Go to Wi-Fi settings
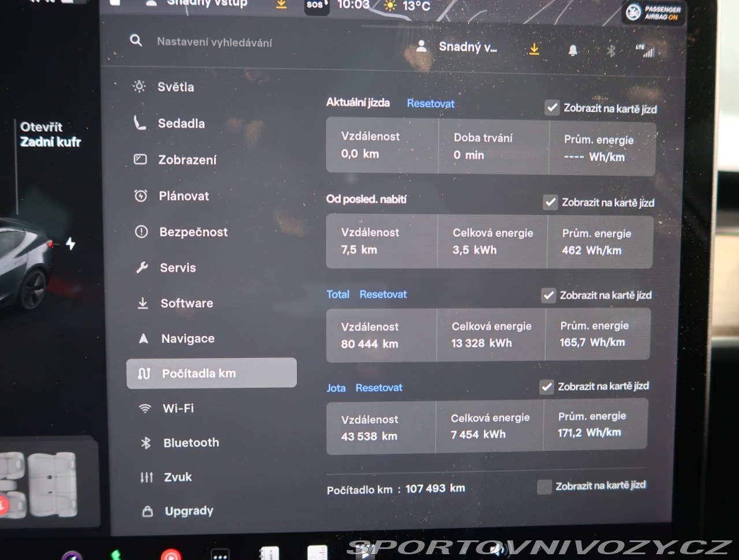 pos(178,409)
